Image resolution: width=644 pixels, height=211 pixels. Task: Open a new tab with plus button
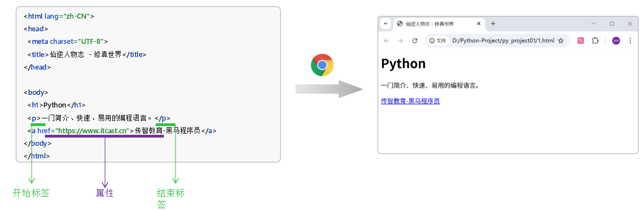click(493, 24)
